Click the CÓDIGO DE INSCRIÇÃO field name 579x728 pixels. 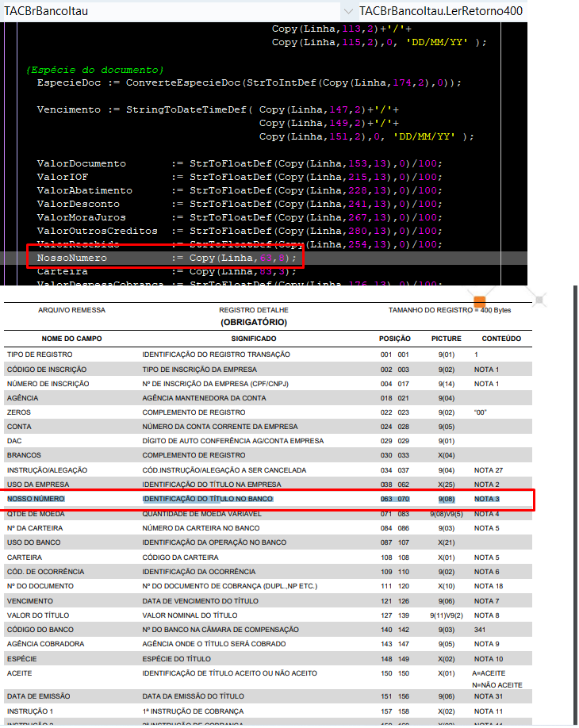[x=47, y=370]
